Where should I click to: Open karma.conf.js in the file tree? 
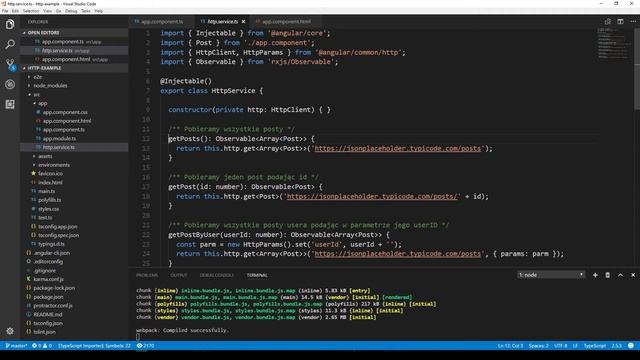(x=48, y=279)
